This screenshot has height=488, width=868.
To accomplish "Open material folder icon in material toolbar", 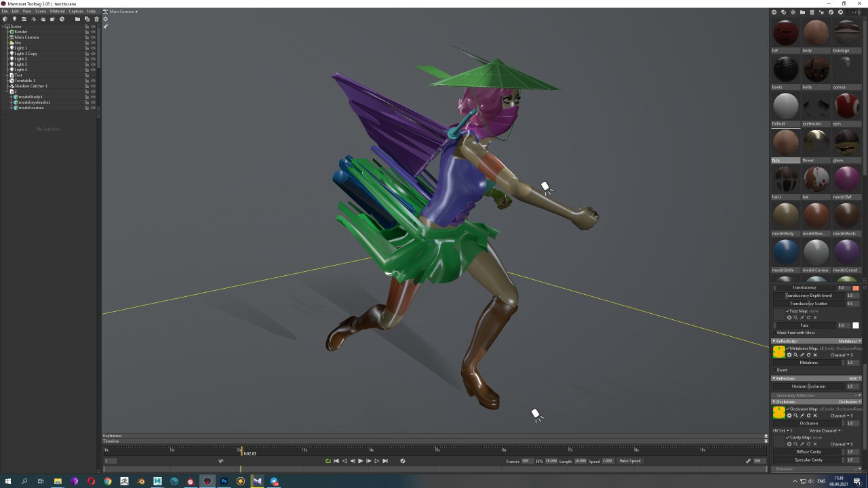I will pos(803,12).
